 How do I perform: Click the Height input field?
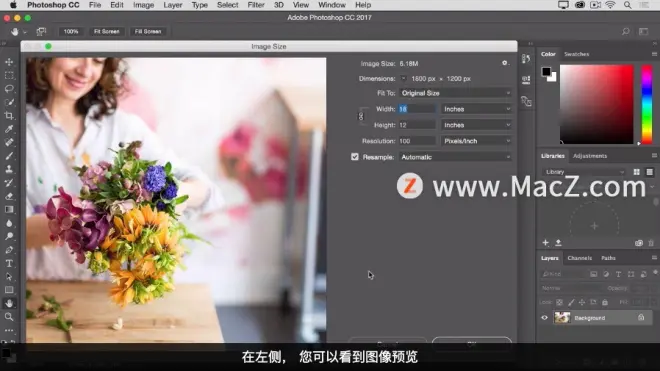coord(417,125)
